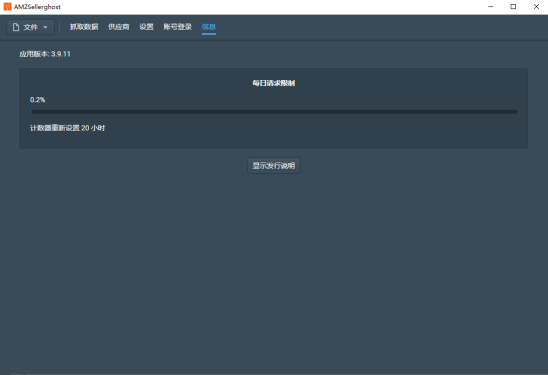Switch to the 抓取数据 tab
The width and height of the screenshot is (548, 375).
click(84, 27)
